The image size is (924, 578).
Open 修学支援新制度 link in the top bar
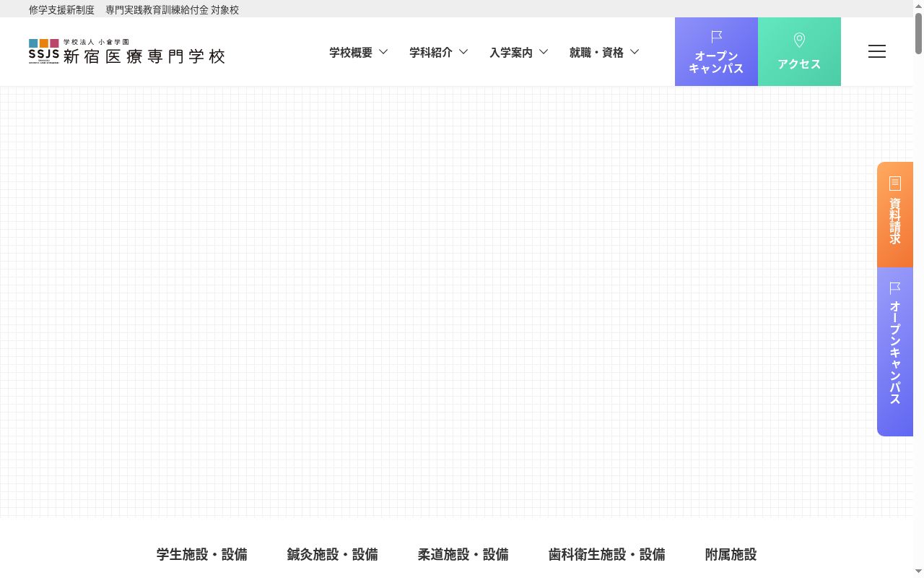(61, 10)
